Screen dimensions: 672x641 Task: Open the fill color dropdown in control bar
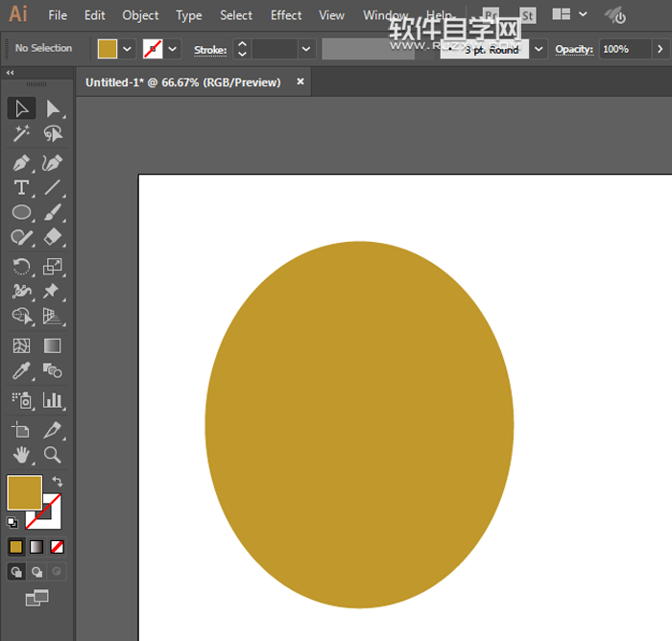click(x=128, y=49)
